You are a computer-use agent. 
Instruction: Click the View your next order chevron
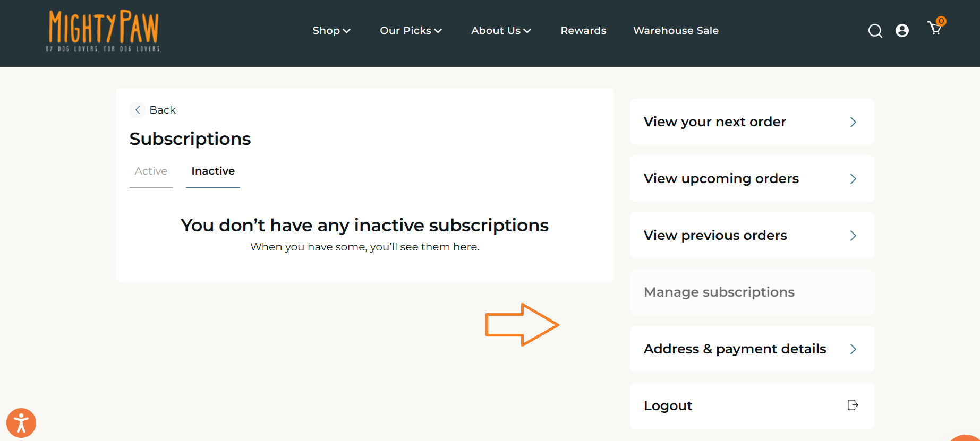[853, 122]
